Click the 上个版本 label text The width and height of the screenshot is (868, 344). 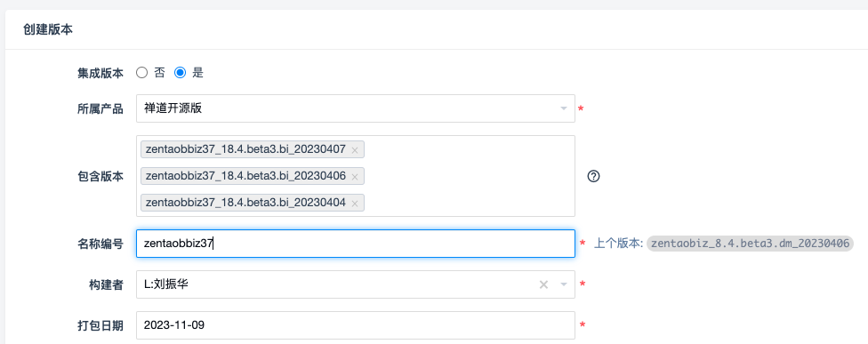[x=618, y=244]
